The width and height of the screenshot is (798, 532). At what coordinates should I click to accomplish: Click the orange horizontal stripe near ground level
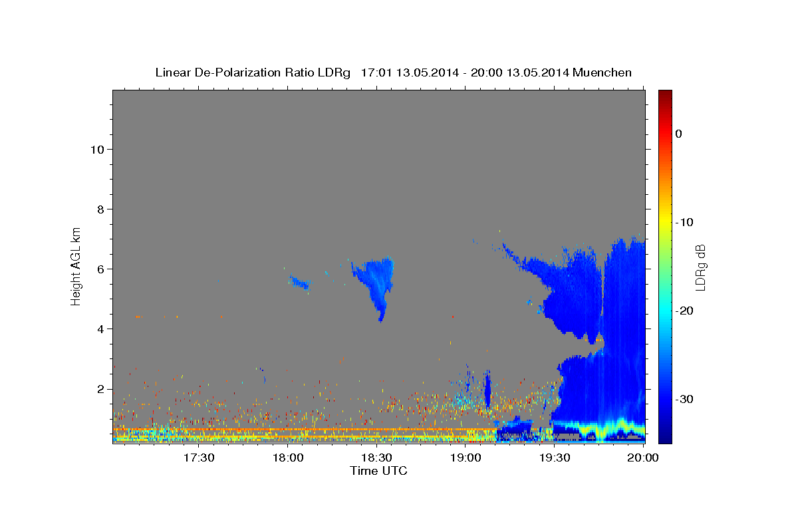pyautogui.click(x=305, y=430)
